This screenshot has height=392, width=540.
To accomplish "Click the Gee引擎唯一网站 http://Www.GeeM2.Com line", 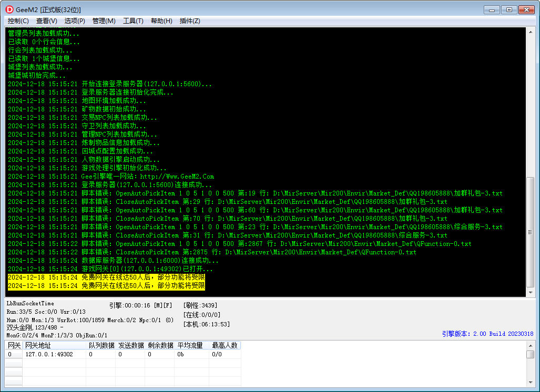I will click(x=111, y=177).
